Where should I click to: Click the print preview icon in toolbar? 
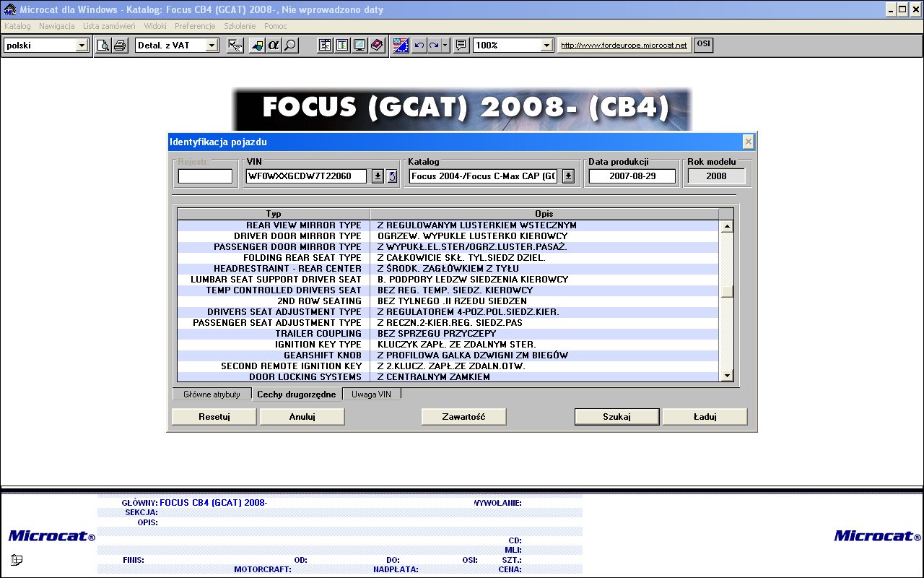pos(104,46)
